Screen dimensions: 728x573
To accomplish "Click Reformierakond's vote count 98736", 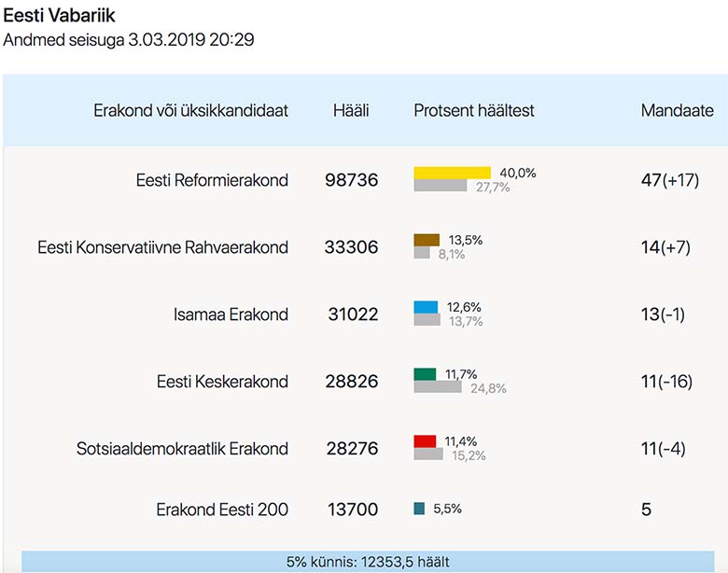I will click(352, 180).
